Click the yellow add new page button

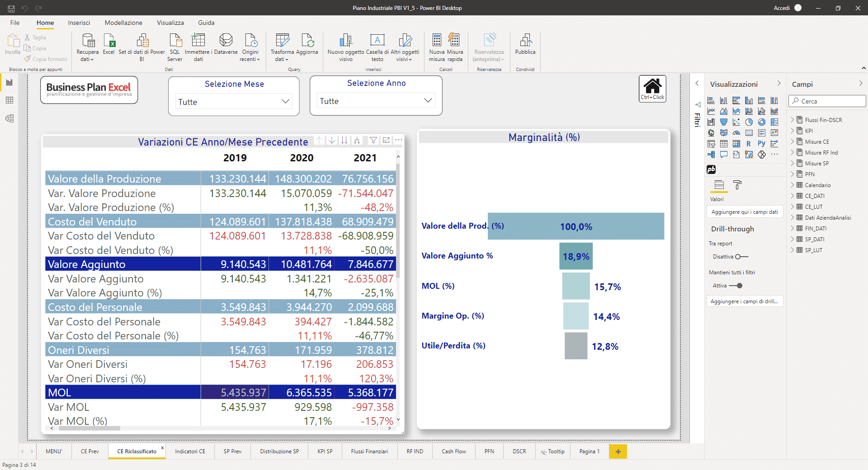(x=618, y=451)
